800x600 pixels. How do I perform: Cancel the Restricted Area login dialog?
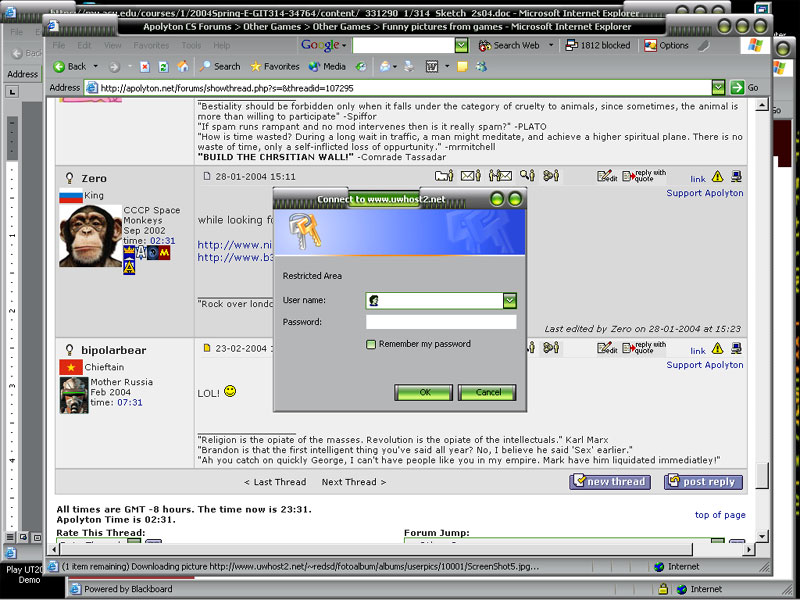(x=487, y=392)
